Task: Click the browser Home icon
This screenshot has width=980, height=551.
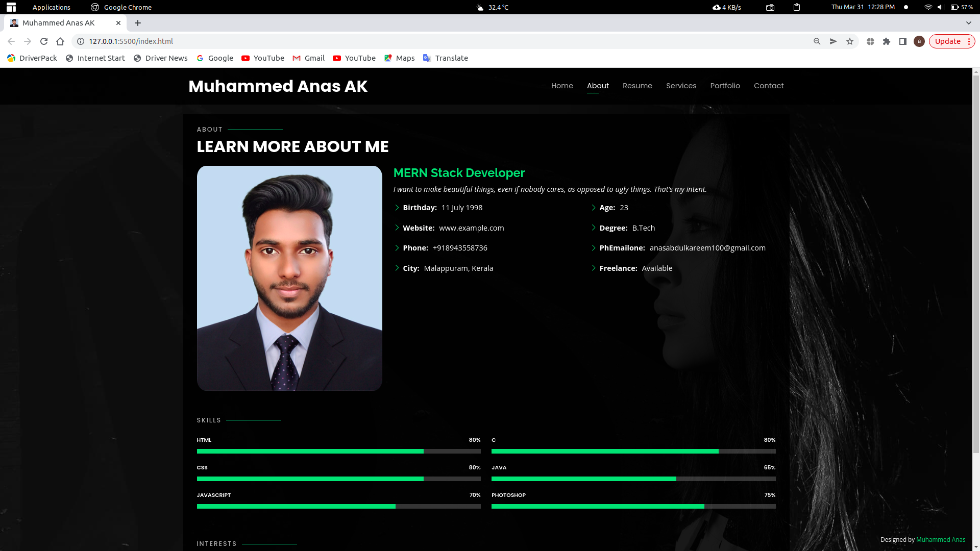Action: tap(60, 41)
